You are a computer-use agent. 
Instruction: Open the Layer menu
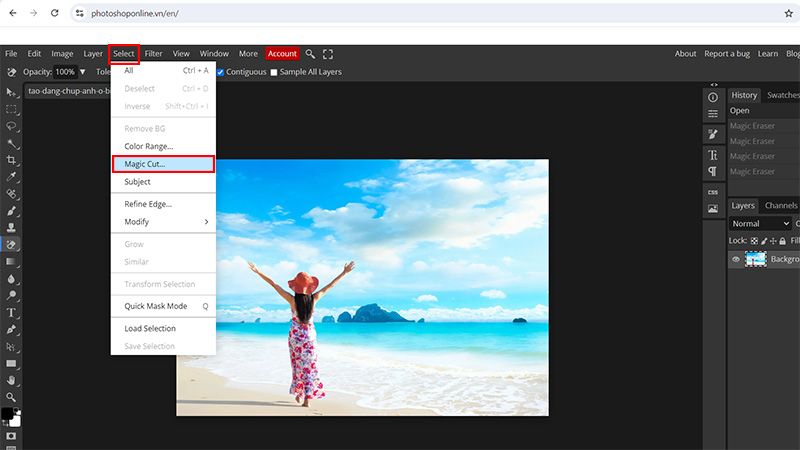click(x=93, y=54)
